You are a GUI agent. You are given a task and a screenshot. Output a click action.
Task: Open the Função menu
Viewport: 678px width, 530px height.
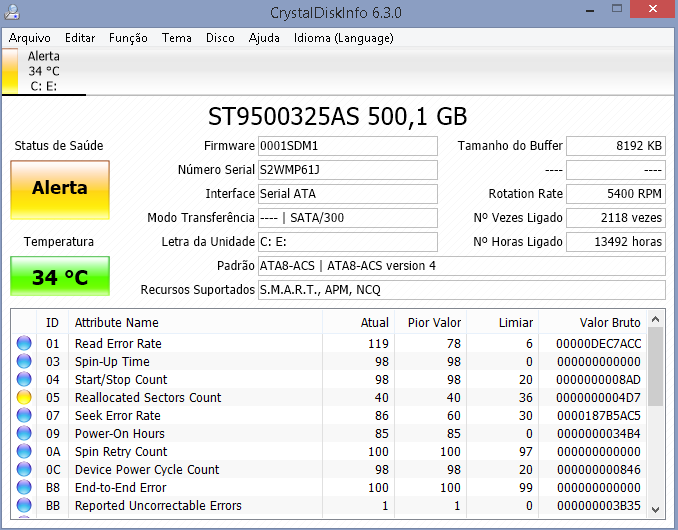tap(128, 38)
